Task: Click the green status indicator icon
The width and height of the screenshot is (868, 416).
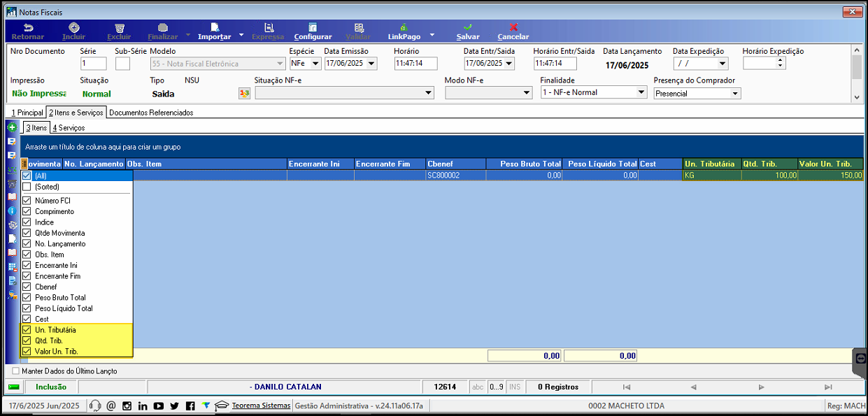Action: click(14, 387)
